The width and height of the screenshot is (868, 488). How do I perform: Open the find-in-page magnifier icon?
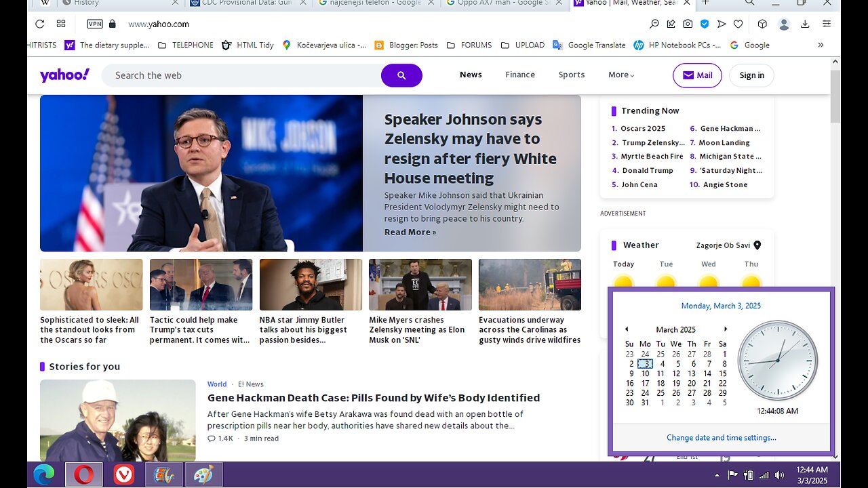(654, 24)
